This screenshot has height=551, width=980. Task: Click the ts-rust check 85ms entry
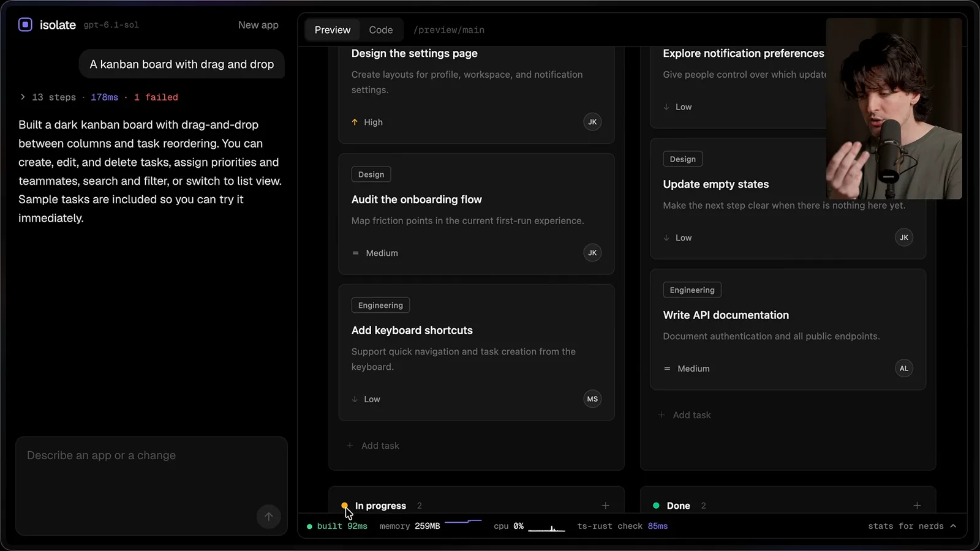click(622, 526)
